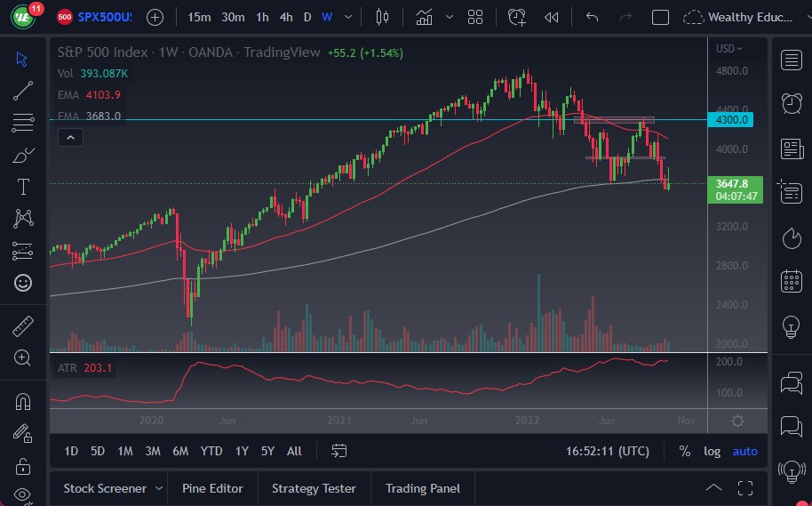Image resolution: width=812 pixels, height=506 pixels.
Task: Open the Stock Screener dropdown arrow
Action: [158, 488]
